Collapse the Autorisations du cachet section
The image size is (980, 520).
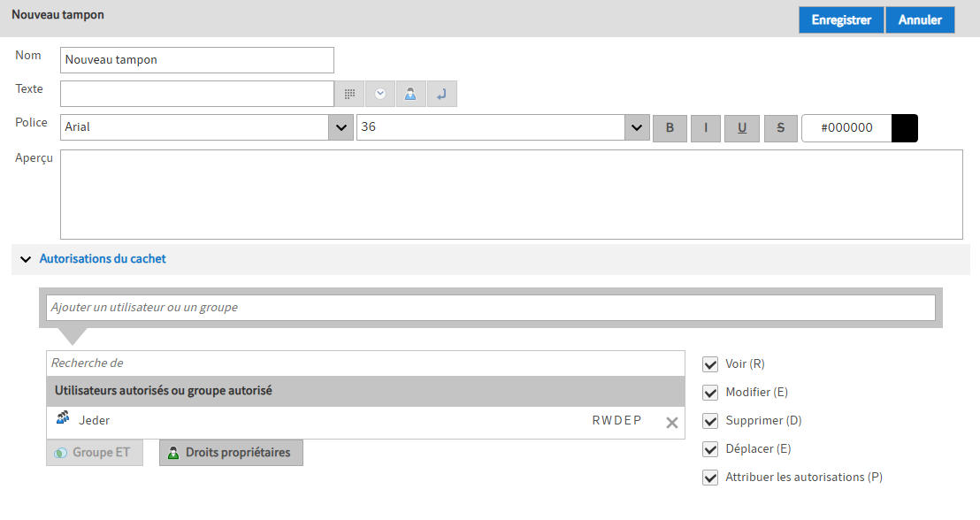pos(25,260)
